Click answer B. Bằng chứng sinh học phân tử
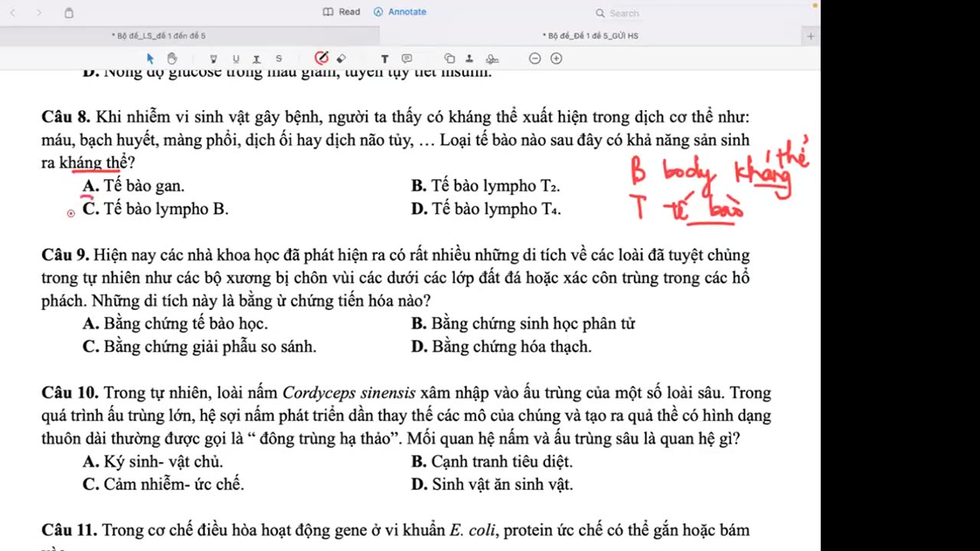The width and height of the screenshot is (980, 551). [524, 324]
